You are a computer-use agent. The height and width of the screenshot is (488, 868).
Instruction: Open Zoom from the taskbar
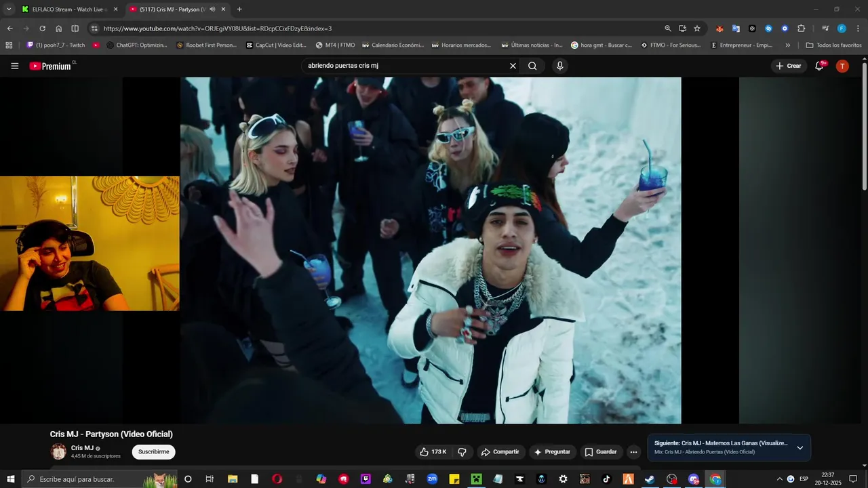[x=432, y=479]
